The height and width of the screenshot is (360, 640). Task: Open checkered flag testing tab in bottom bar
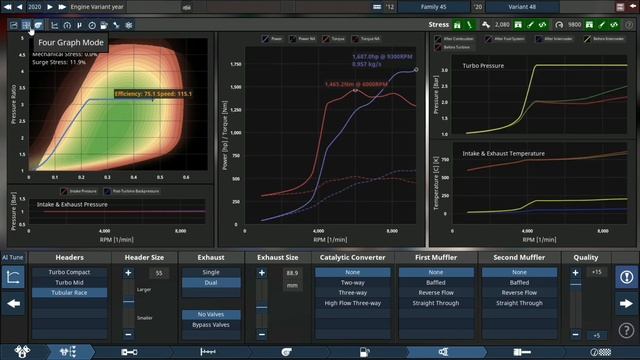[x=601, y=352]
